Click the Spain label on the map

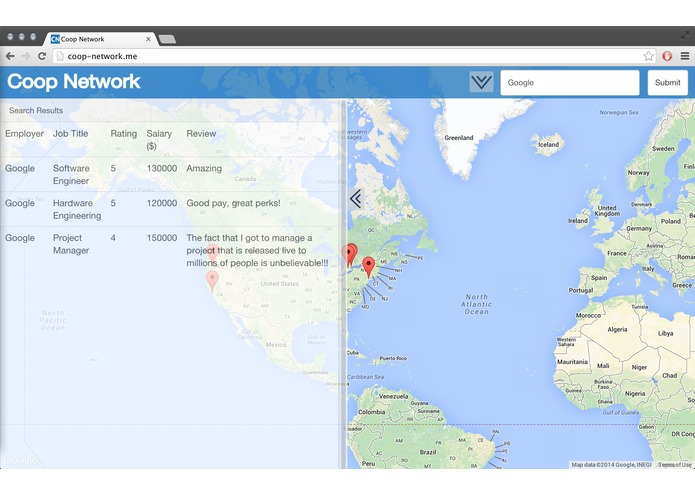tap(599, 278)
